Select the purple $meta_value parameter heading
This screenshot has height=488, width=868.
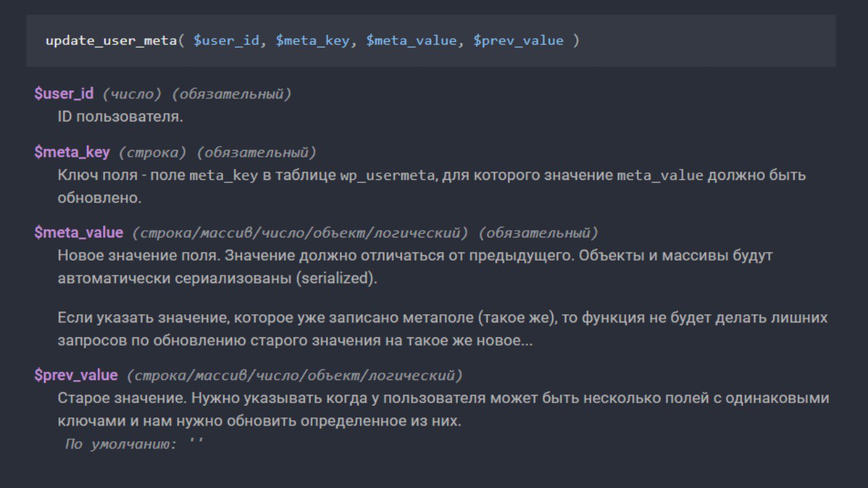pos(79,233)
